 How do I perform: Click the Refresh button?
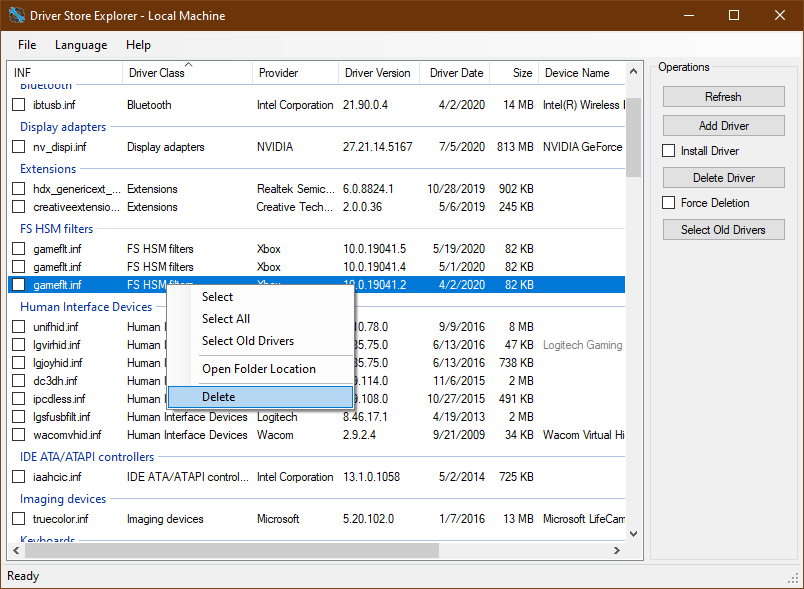[x=723, y=96]
